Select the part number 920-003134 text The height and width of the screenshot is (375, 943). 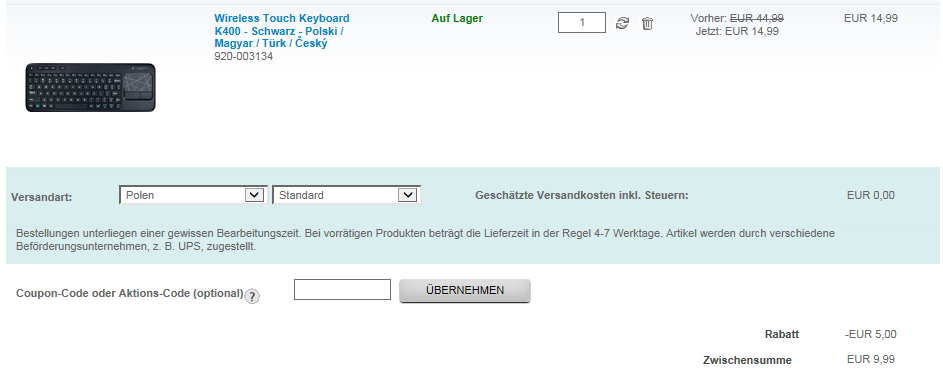pyautogui.click(x=244, y=56)
